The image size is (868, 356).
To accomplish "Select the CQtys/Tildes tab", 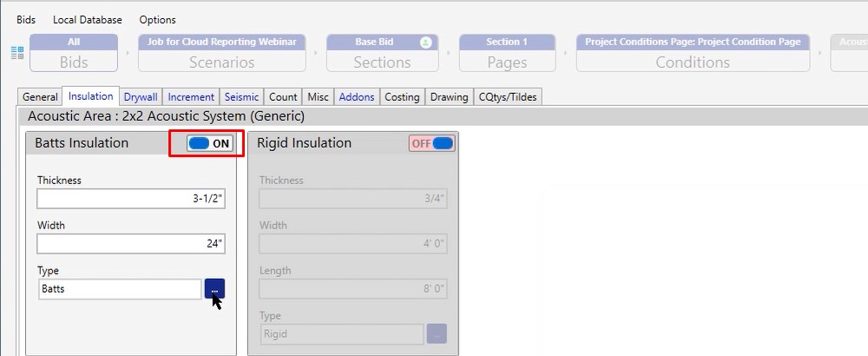I will tap(509, 97).
